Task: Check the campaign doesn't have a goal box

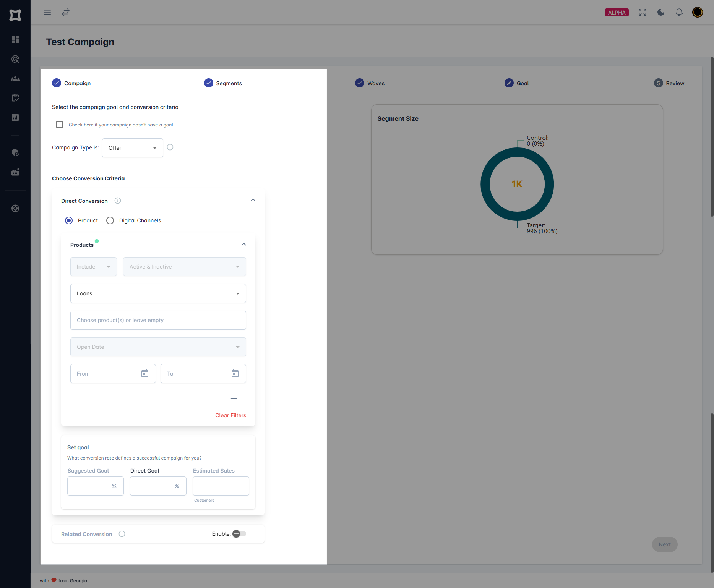Action: [60, 125]
